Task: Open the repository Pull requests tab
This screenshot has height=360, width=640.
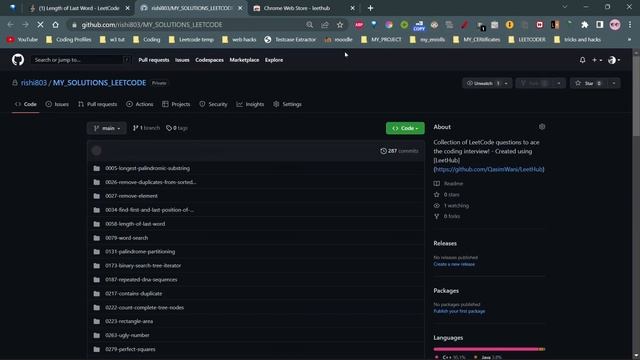Action: tap(98, 104)
